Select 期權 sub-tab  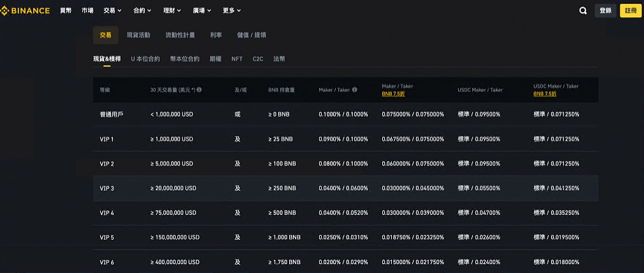coord(216,59)
